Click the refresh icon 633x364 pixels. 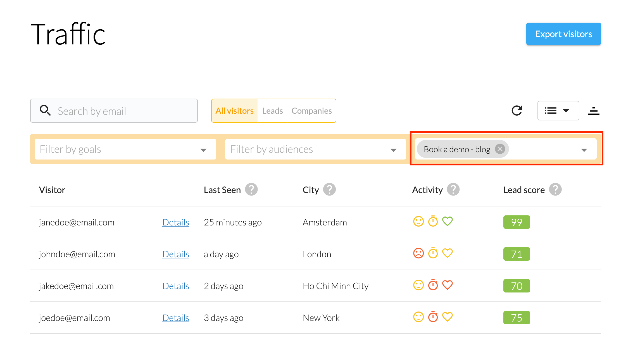517,111
